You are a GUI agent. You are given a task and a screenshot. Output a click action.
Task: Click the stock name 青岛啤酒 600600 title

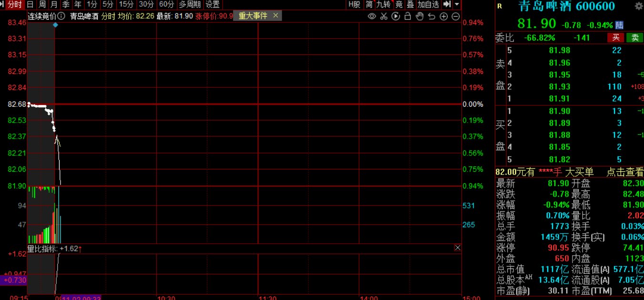coord(566,6)
